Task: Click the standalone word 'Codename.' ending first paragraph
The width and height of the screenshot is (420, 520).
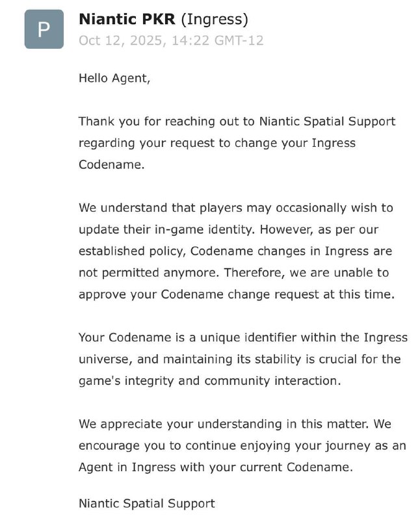Action: click(111, 164)
